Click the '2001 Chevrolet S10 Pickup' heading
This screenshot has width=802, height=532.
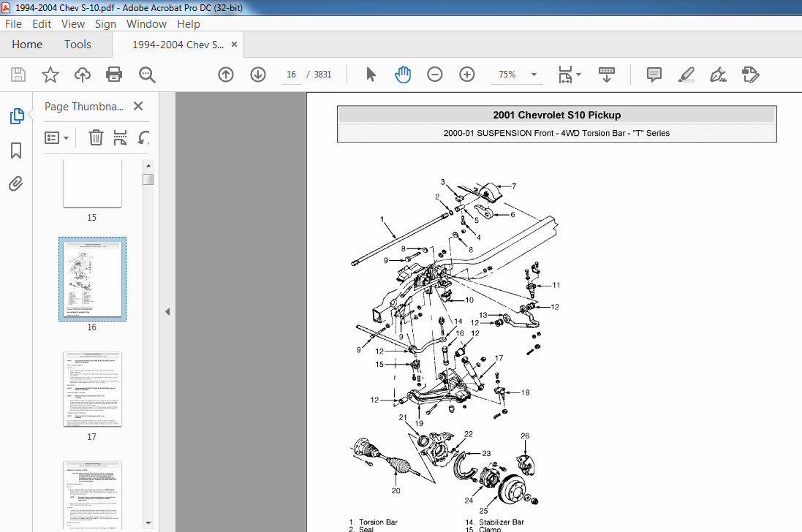coord(556,115)
